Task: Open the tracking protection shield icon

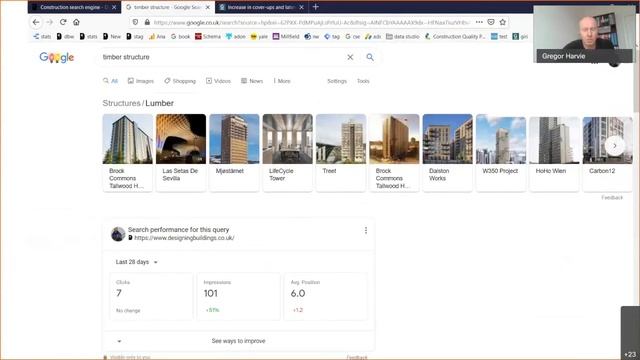Action: pyautogui.click(x=136, y=22)
